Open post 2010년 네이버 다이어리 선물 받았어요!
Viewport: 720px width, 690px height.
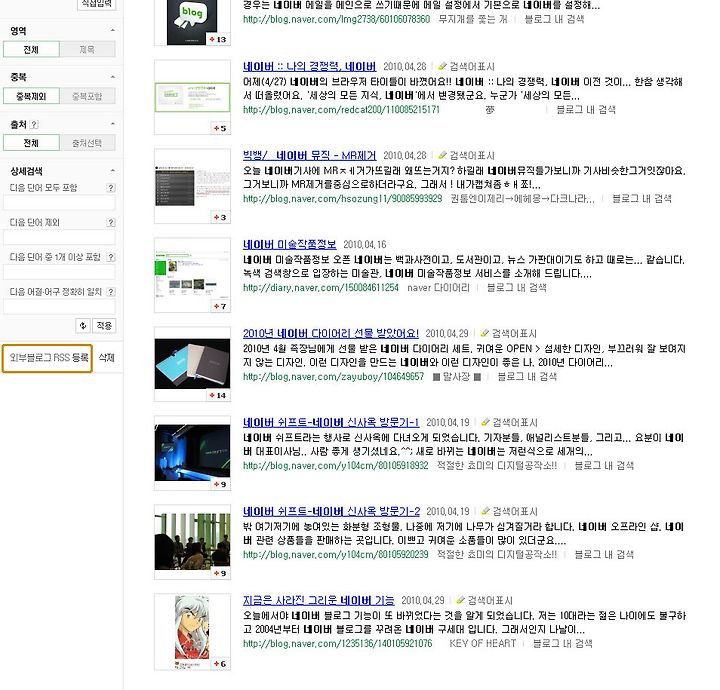coord(331,333)
